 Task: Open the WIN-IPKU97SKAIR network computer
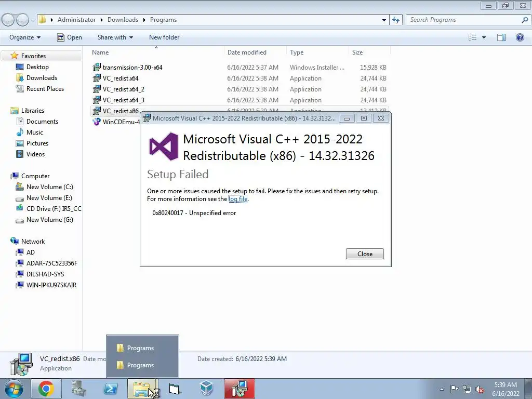click(51, 285)
